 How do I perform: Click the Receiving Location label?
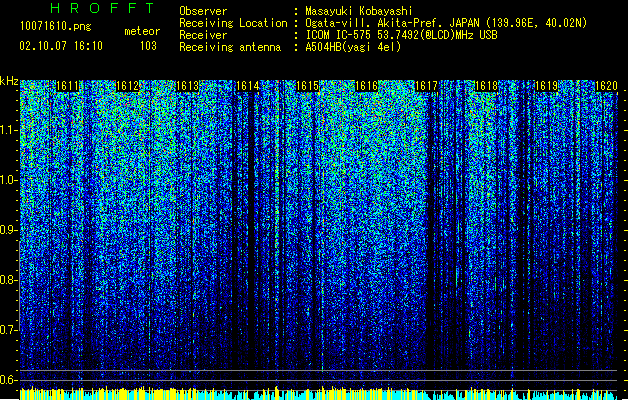pos(233,23)
